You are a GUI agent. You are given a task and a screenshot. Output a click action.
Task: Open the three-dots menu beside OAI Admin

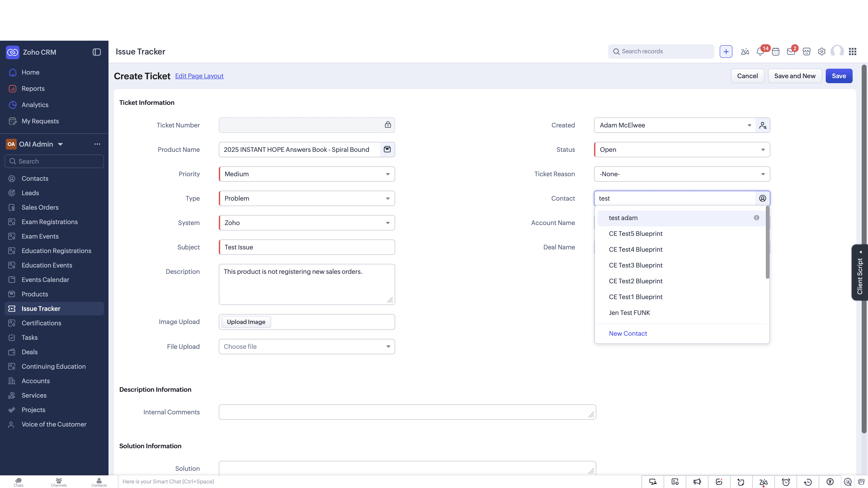coord(97,144)
